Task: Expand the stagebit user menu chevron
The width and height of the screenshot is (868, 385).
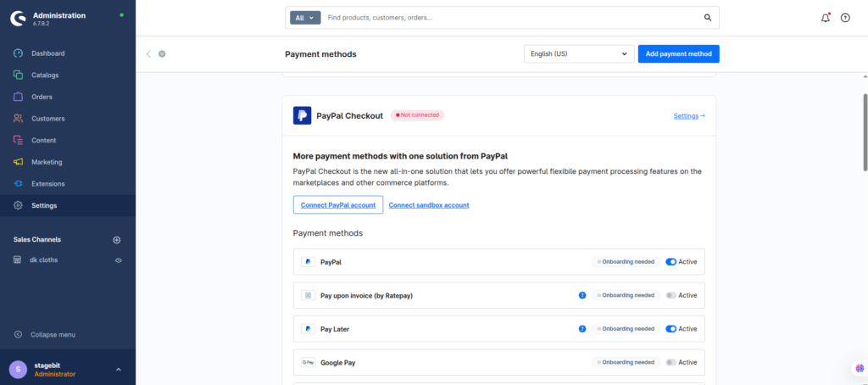Action: pos(119,370)
